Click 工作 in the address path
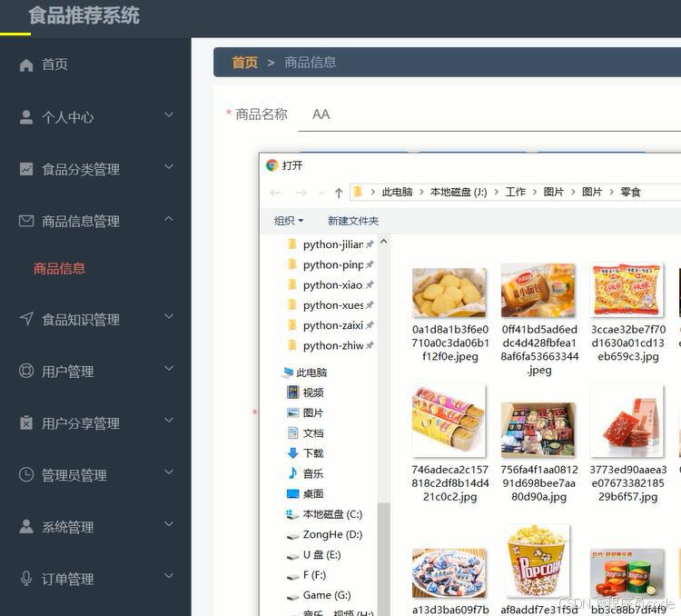Screen dimensions: 681x616 [x=516, y=192]
